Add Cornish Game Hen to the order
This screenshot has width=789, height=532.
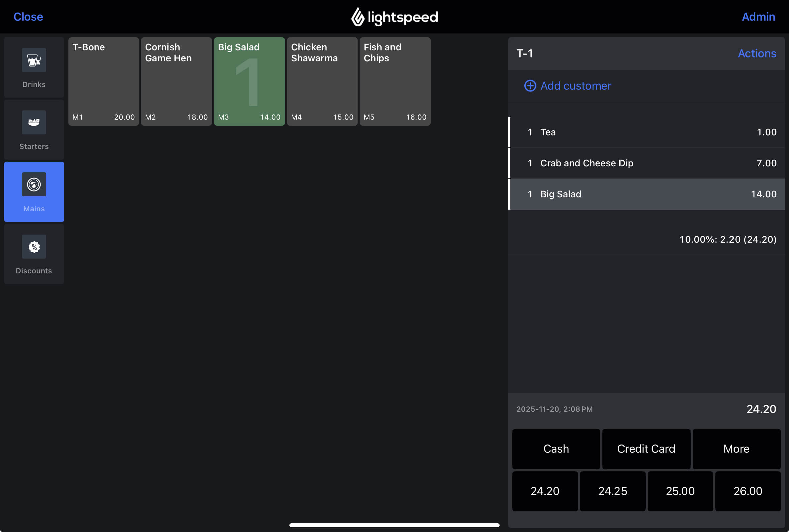point(176,82)
